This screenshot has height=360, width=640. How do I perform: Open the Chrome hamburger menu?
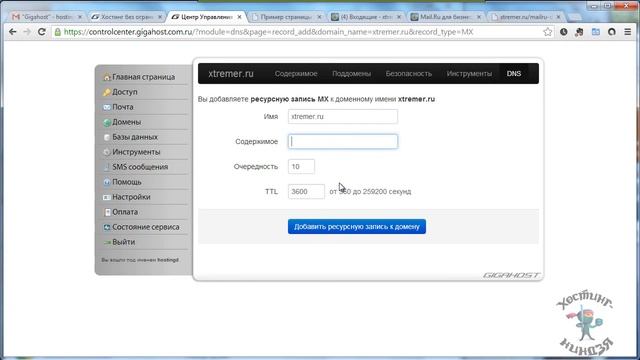click(628, 32)
